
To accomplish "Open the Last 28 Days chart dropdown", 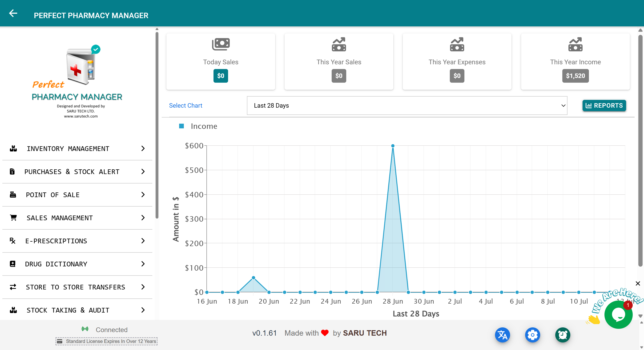I will pos(407,106).
